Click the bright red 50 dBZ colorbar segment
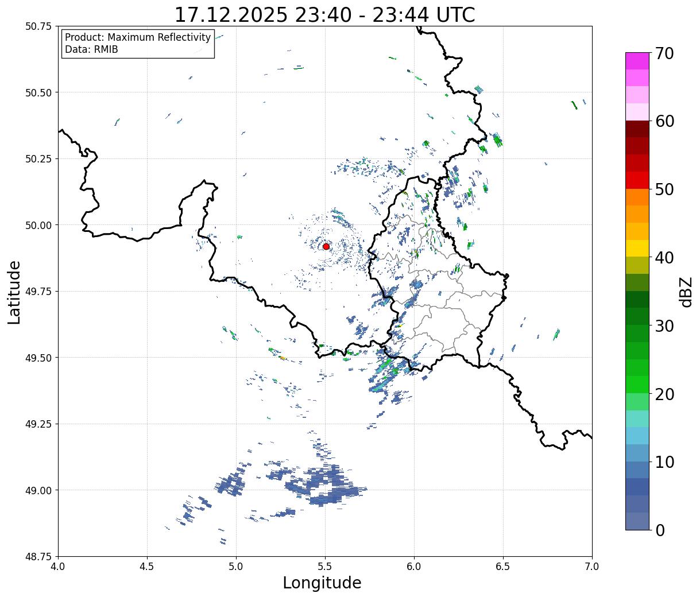The height and width of the screenshot is (597, 700). tap(637, 180)
